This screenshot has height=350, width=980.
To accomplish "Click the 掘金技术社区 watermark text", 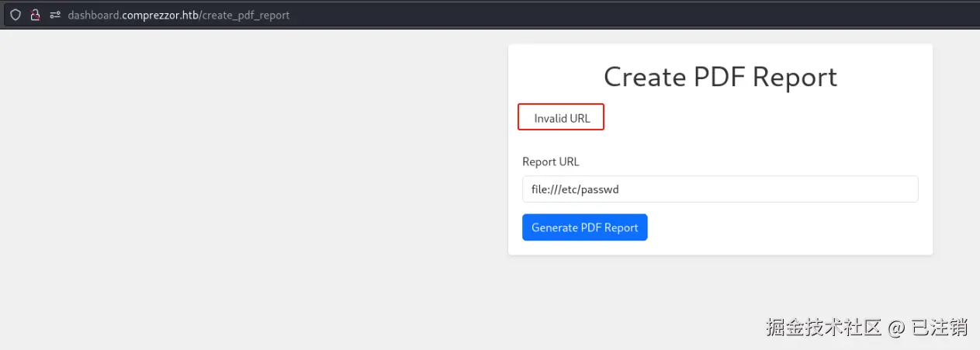I will [824, 327].
